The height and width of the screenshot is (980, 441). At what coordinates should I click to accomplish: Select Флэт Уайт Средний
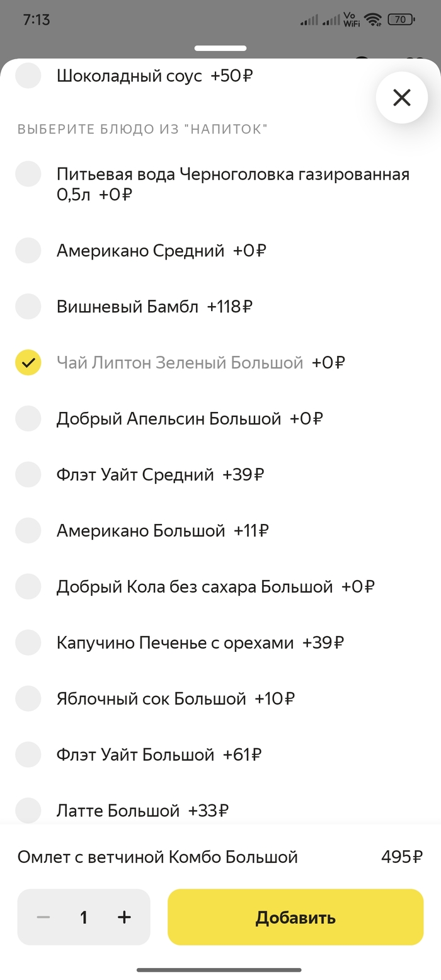point(28,475)
